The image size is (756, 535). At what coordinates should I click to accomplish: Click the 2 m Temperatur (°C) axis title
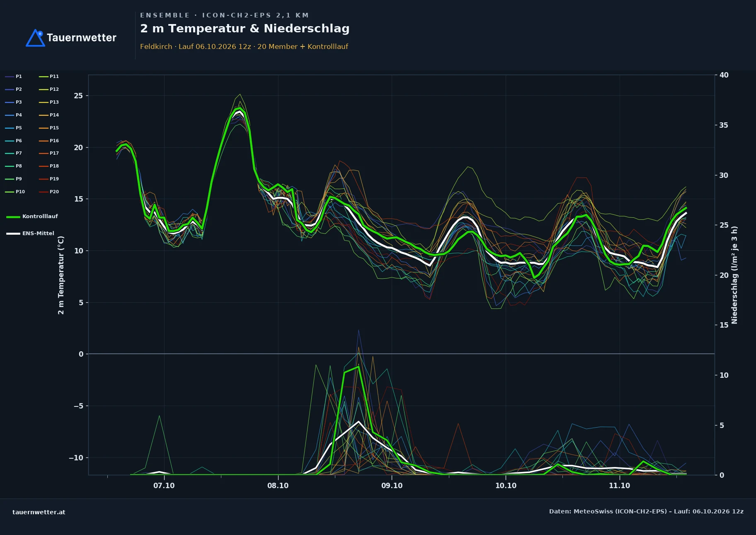click(x=61, y=275)
